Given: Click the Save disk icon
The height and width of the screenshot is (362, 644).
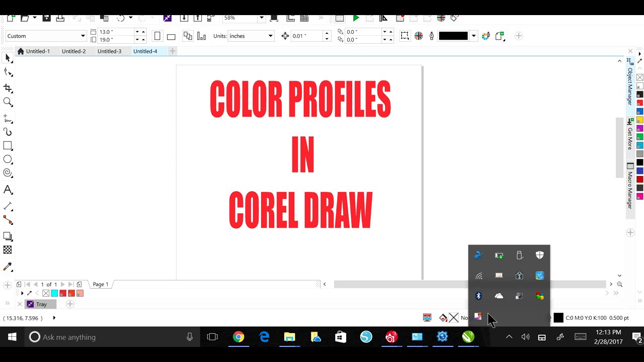Looking at the screenshot, I should (46, 18).
